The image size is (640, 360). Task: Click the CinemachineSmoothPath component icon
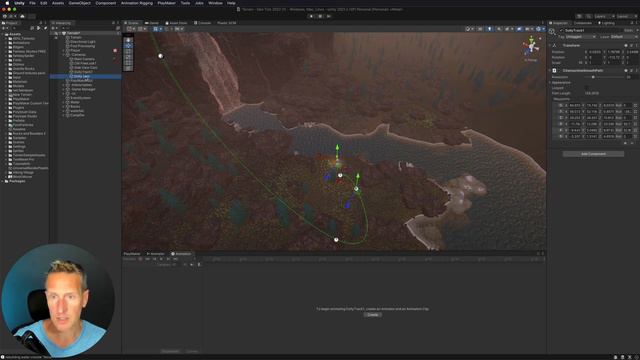[x=554, y=71]
